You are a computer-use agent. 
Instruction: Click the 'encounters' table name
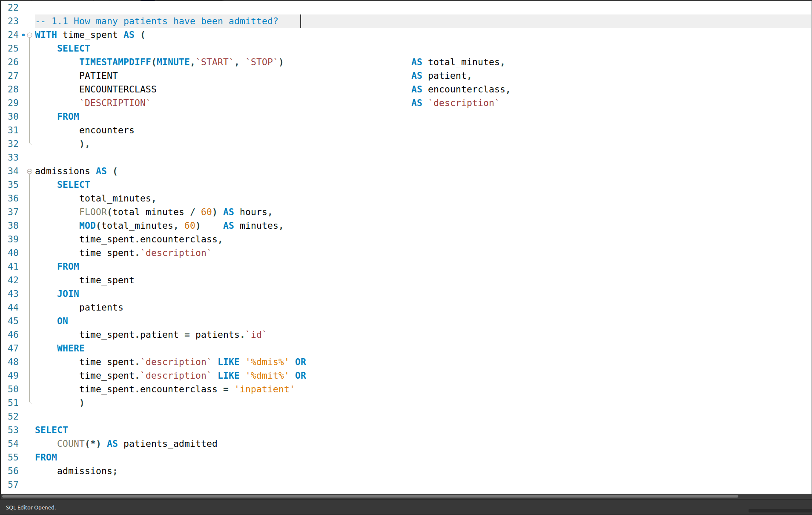106,130
